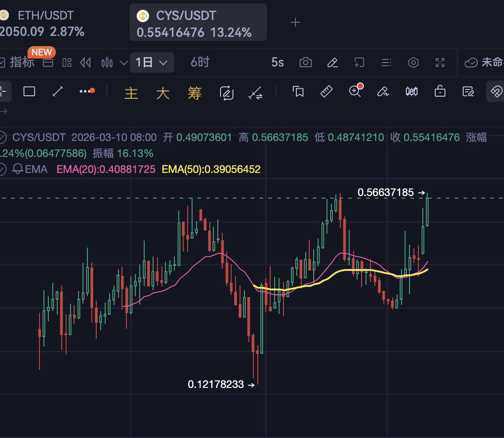Click the line swap arrows icon
Screen dimensions: 504x438
click(x=256, y=93)
